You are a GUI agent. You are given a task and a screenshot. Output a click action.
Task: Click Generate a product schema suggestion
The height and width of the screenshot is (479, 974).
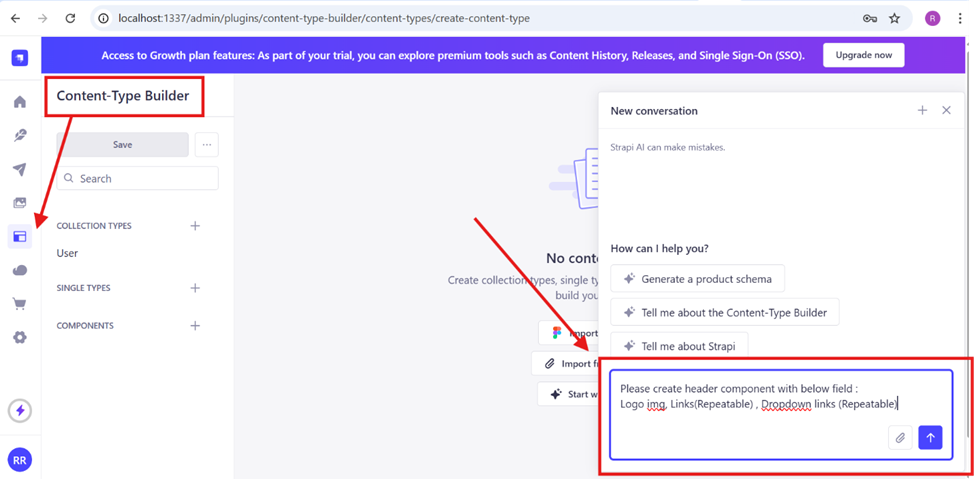tap(698, 278)
